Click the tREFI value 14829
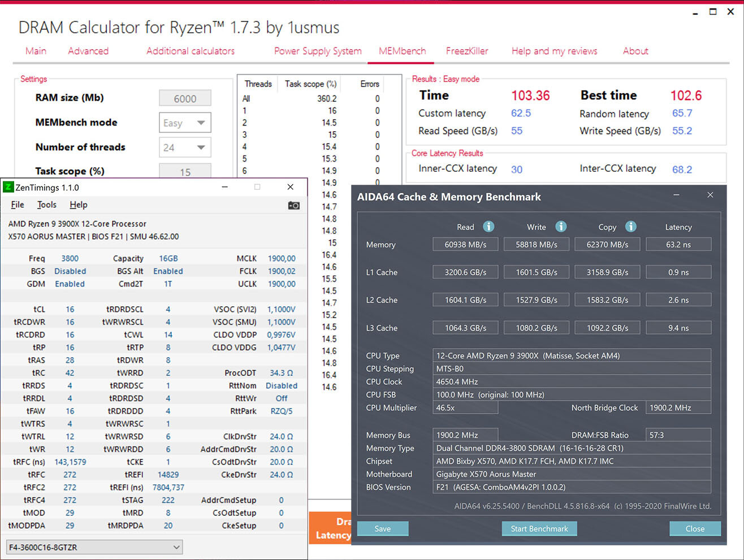The image size is (744, 560). [168, 475]
